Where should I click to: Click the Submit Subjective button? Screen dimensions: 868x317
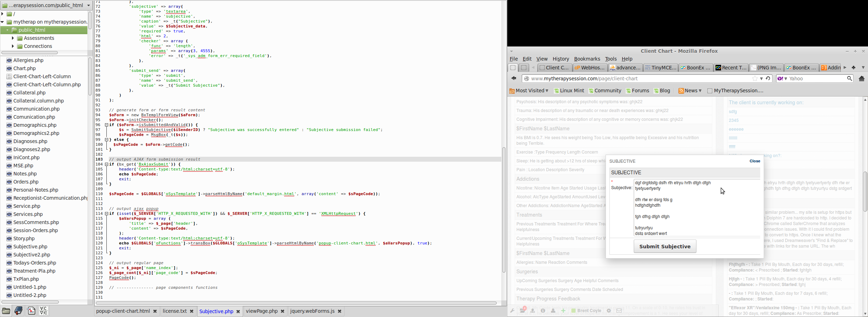[x=665, y=246]
